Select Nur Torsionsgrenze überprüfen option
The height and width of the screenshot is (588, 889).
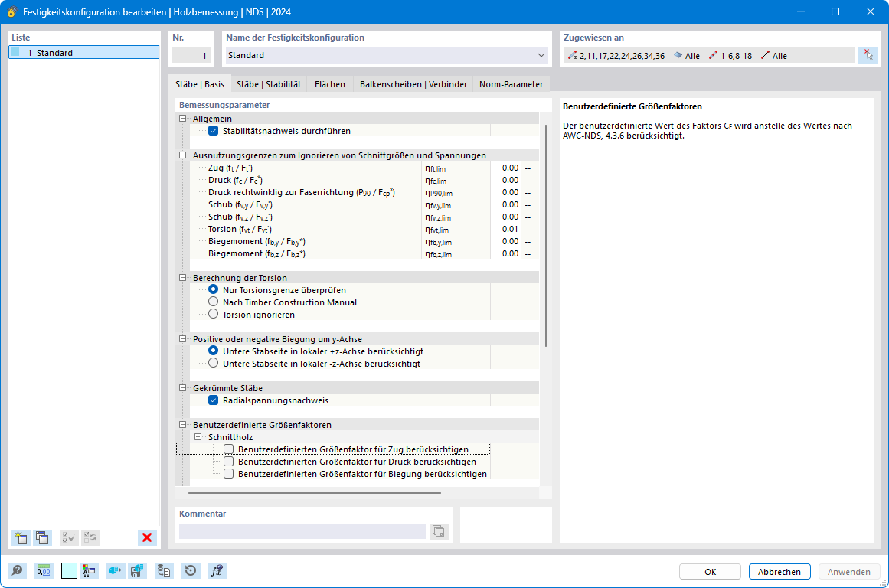click(213, 289)
